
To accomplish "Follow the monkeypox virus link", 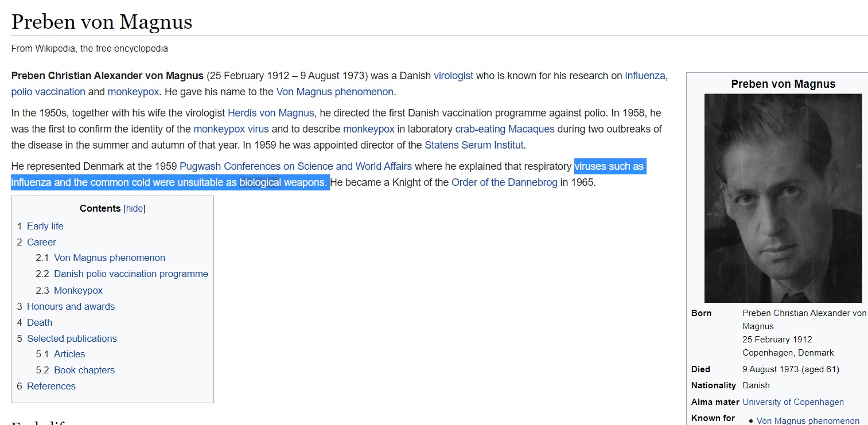I will click(x=231, y=129).
